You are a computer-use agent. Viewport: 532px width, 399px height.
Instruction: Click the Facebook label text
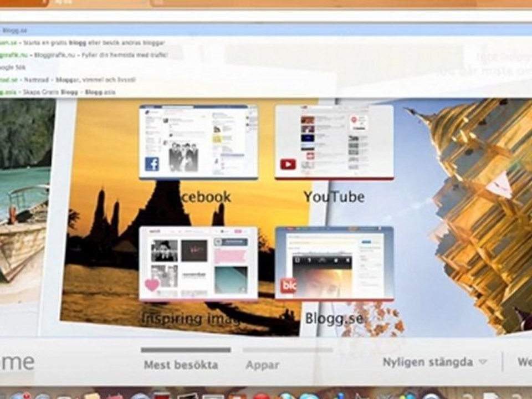(206, 197)
